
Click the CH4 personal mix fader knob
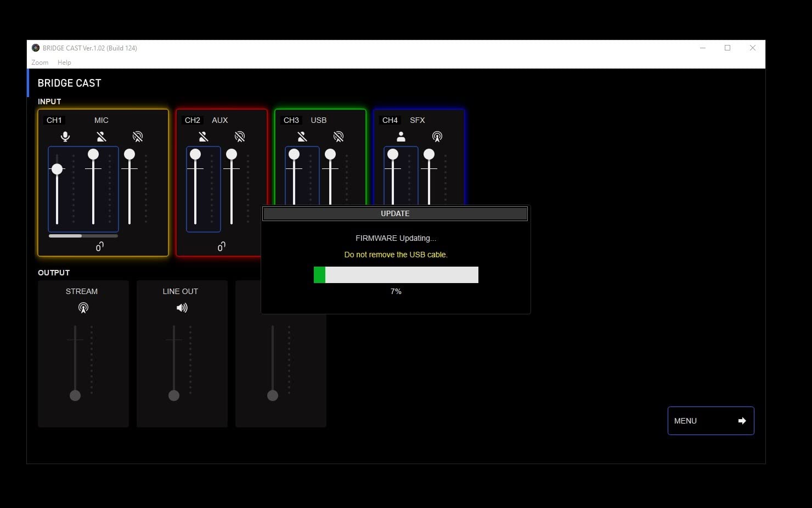pyautogui.click(x=393, y=154)
